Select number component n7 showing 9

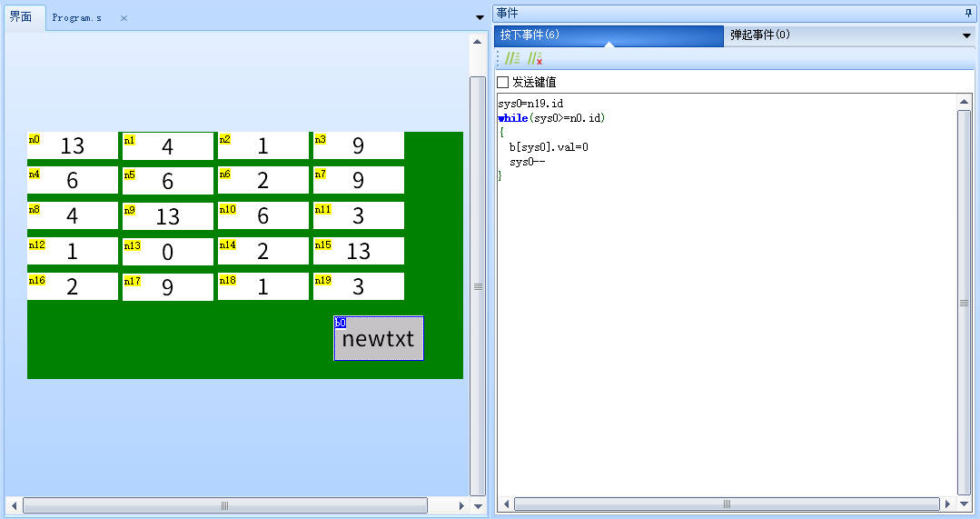[x=359, y=180]
